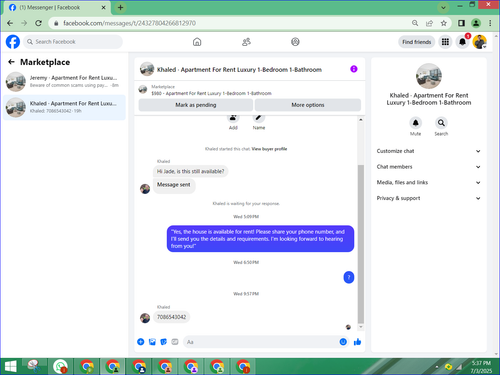
Task: Open the emoji picker in message box
Action: point(343,342)
